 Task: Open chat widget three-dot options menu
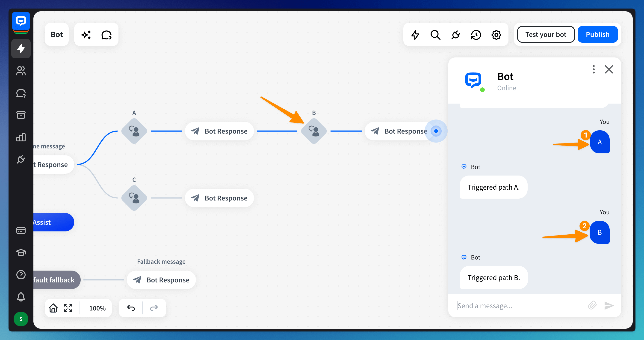pos(594,69)
